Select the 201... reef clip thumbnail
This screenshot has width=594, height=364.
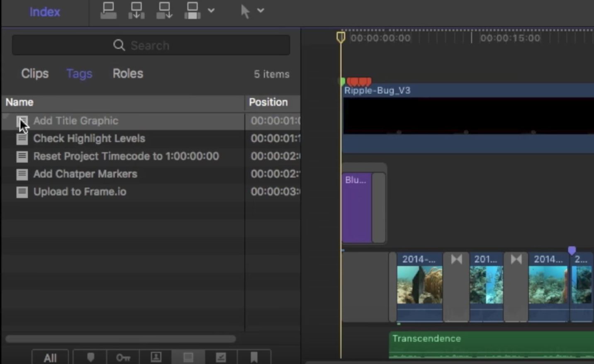[487, 285]
